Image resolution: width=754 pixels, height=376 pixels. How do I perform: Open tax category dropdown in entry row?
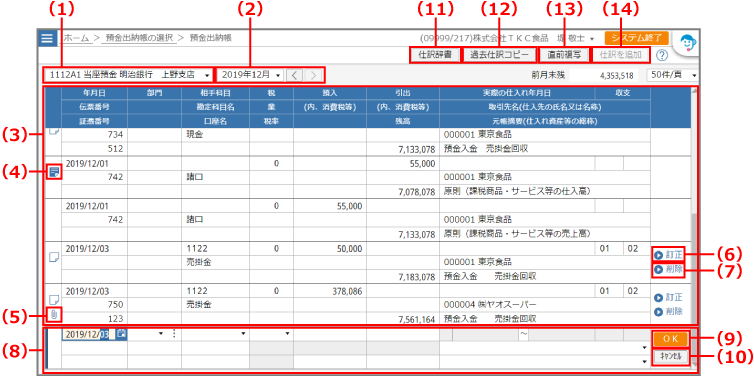(288, 333)
